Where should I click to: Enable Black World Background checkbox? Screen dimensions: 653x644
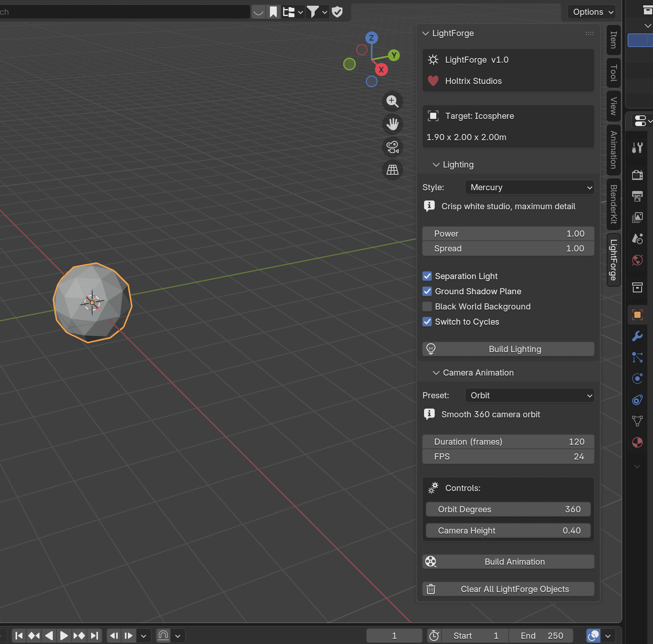point(427,306)
